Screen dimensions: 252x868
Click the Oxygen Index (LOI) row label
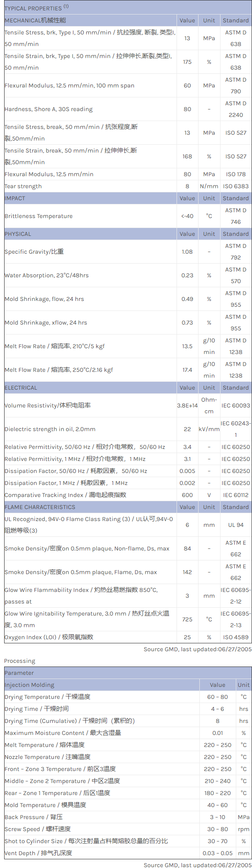click(49, 637)
